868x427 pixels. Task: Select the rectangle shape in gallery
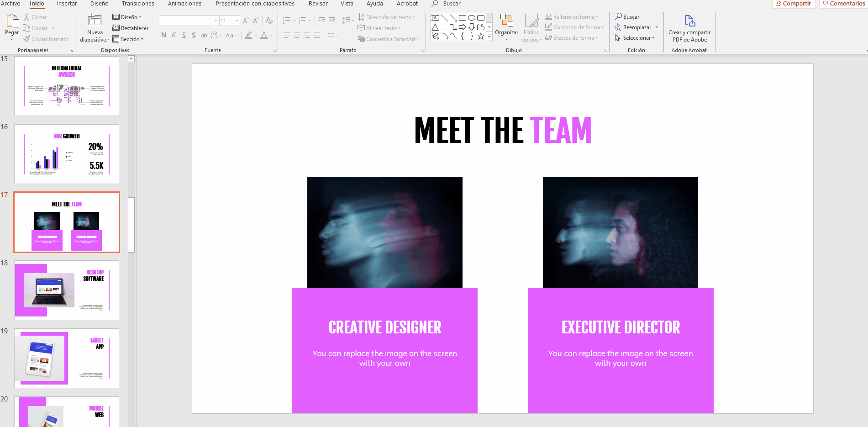coord(463,18)
